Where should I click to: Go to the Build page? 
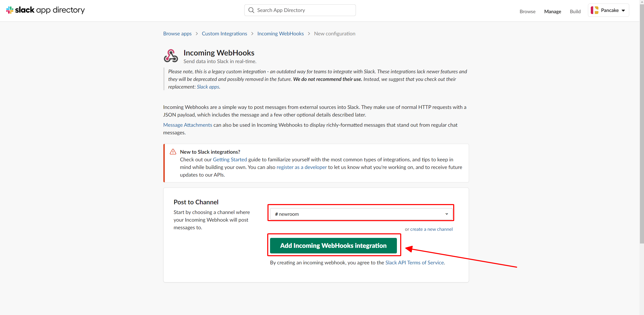point(575,11)
